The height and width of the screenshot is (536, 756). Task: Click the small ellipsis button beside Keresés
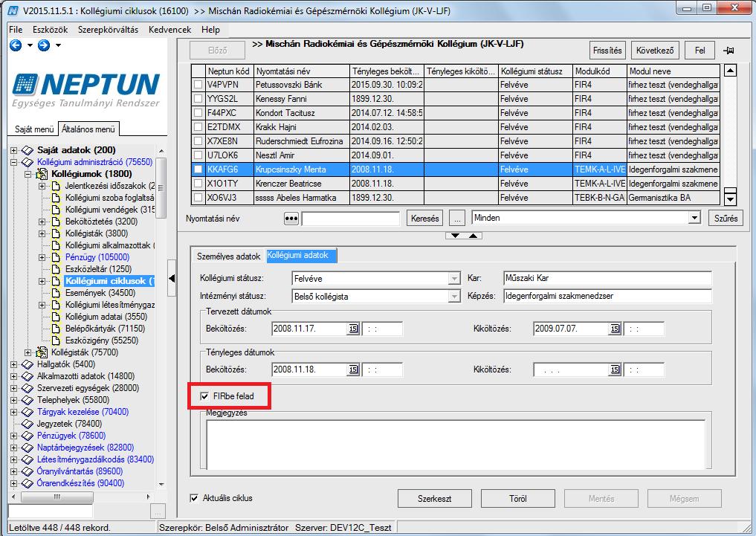click(456, 219)
